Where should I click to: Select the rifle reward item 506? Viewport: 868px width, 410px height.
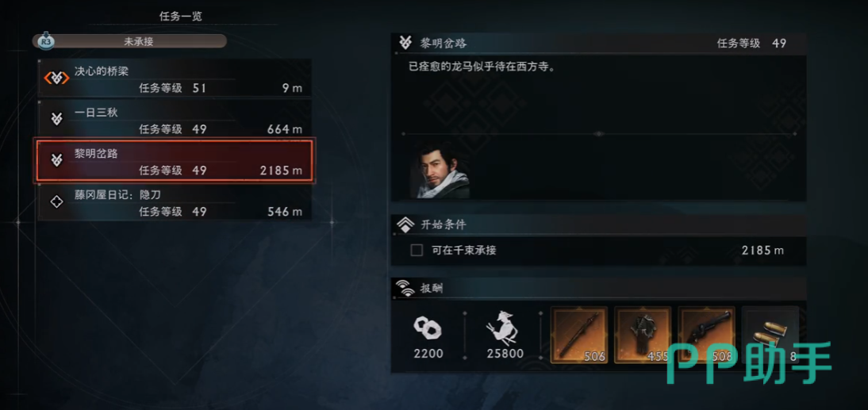pos(579,335)
